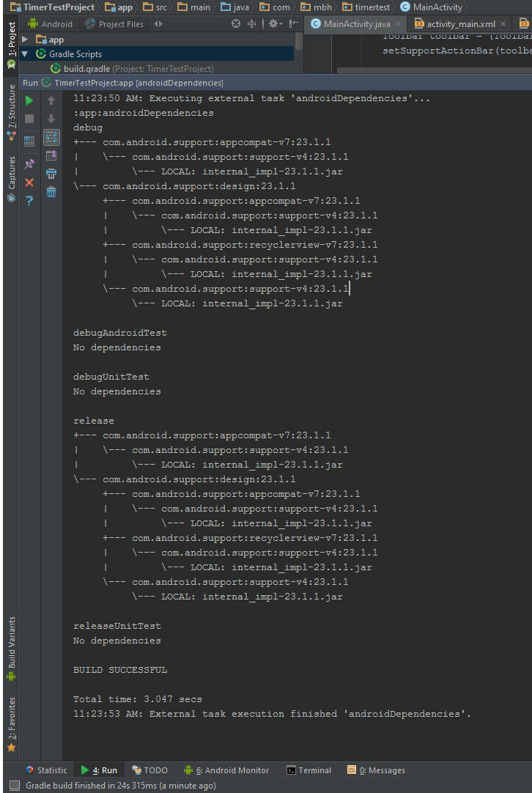This screenshot has width=532, height=793.
Task: Hide the Project tool window
Action: [294, 23]
